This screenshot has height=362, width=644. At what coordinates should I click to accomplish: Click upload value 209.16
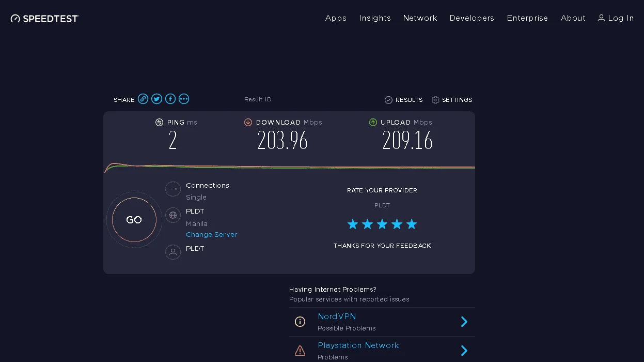[x=407, y=140]
